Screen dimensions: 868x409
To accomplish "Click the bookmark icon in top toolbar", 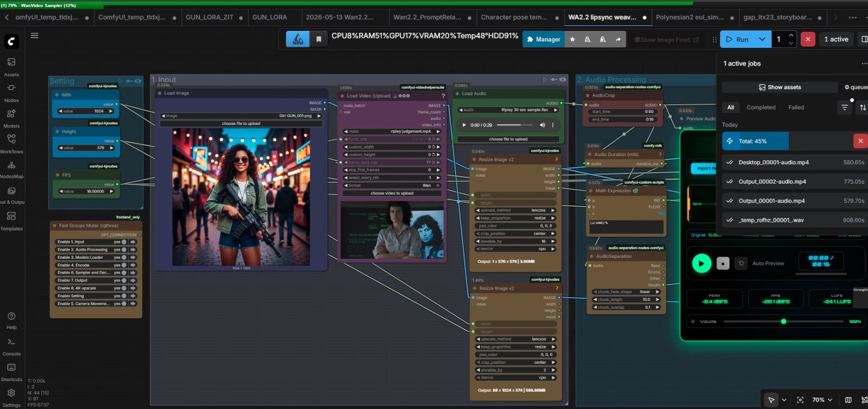I will 319,39.
